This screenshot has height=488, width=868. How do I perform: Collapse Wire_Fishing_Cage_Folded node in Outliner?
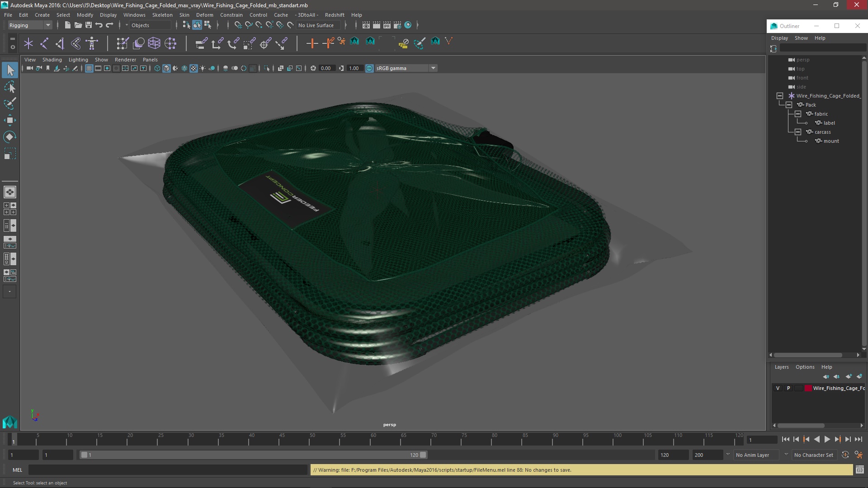[x=780, y=96]
